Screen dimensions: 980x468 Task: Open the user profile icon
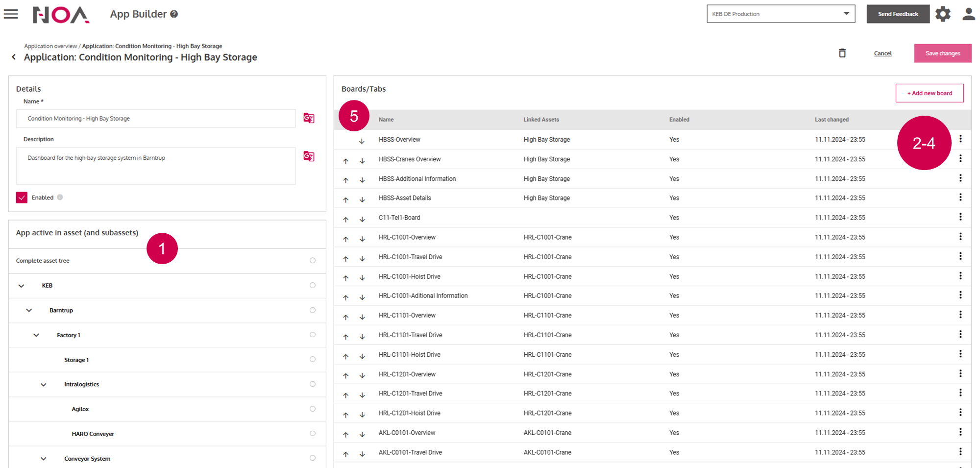click(x=968, y=14)
